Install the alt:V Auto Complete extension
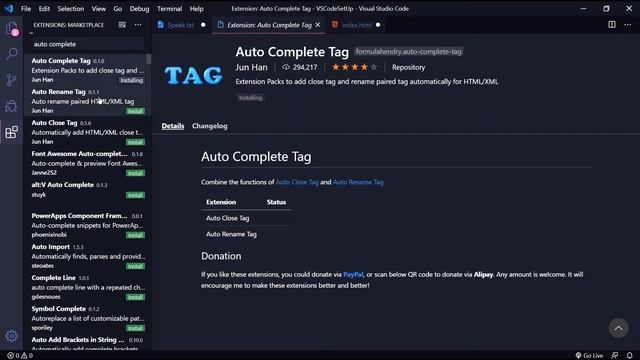Viewport: 640px width, 360px height. tap(135, 195)
